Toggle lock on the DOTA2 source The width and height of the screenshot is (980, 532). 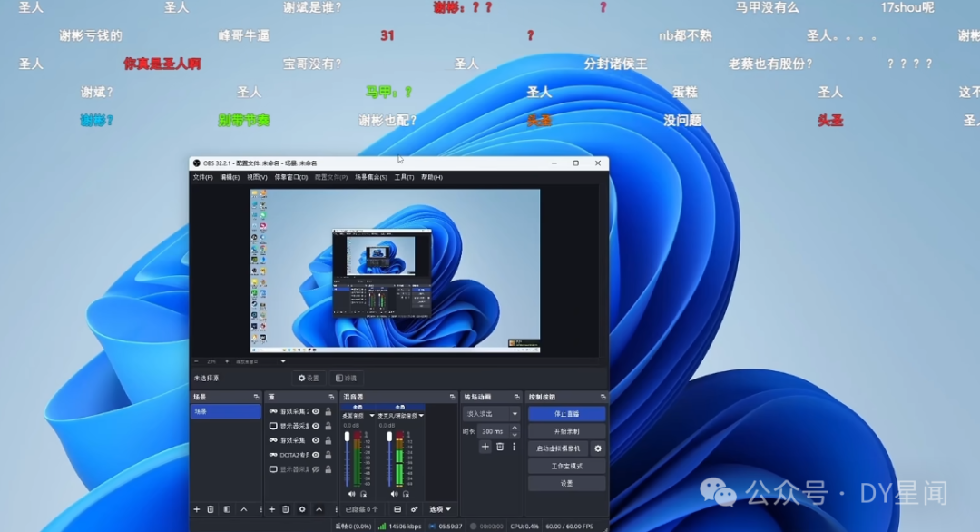point(328,455)
